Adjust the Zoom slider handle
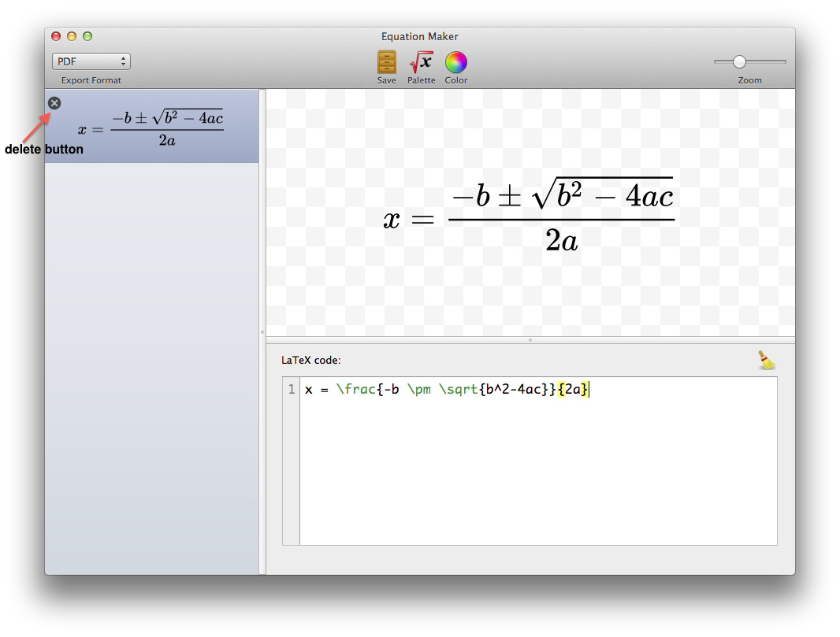This screenshot has width=840, height=637. tap(738, 61)
